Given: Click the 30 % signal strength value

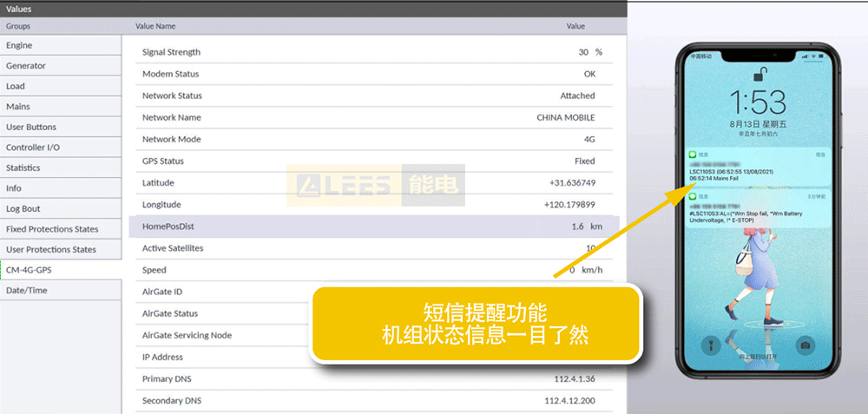Looking at the screenshot, I should pyautogui.click(x=590, y=52).
